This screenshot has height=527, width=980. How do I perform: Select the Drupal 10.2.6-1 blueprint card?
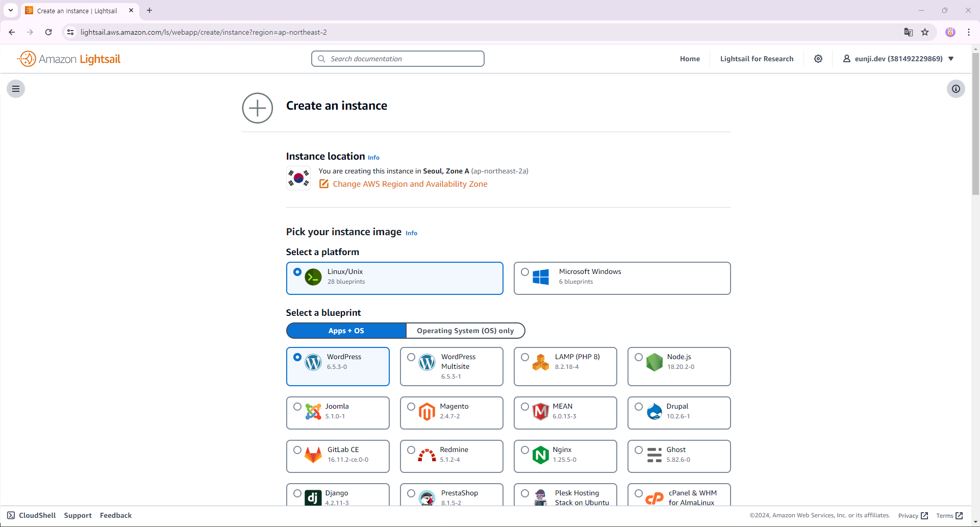(679, 413)
